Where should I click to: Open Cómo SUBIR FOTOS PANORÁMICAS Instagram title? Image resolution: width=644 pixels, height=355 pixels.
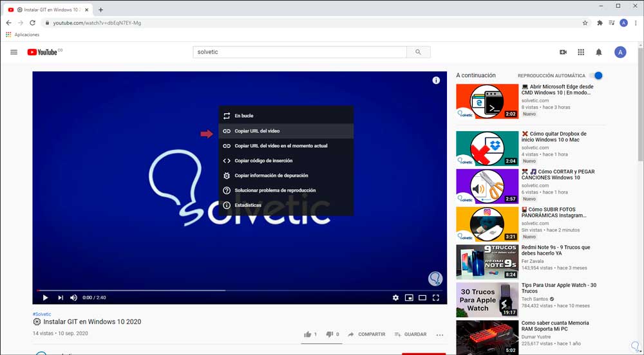point(554,212)
